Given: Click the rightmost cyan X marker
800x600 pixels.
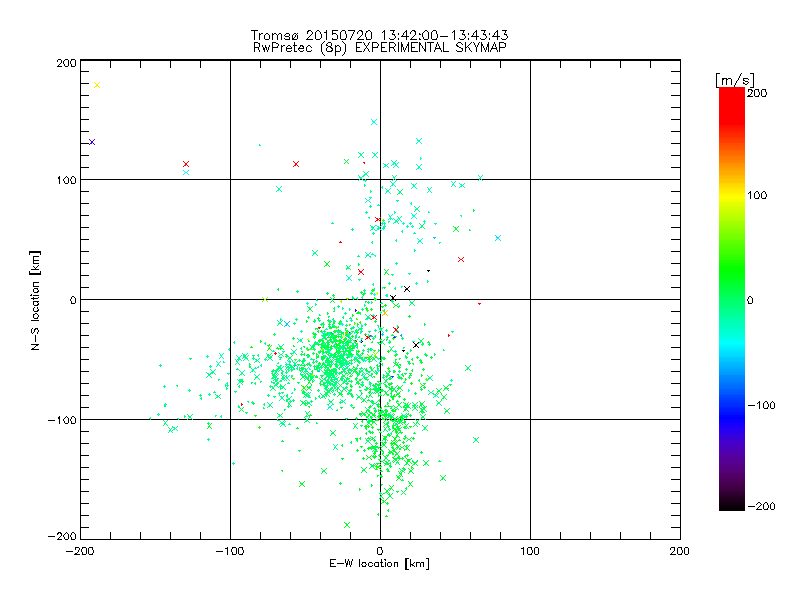Looking at the screenshot, I should [498, 238].
